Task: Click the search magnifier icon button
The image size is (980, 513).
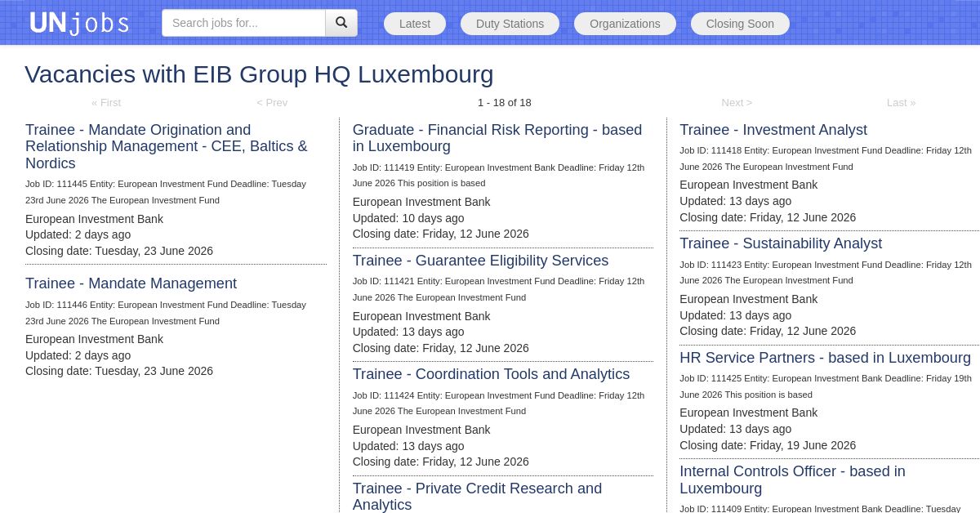Action: (341, 23)
